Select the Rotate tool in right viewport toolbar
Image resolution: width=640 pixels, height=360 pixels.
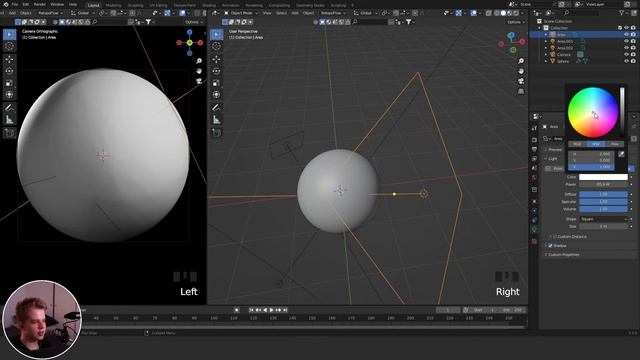[216, 71]
